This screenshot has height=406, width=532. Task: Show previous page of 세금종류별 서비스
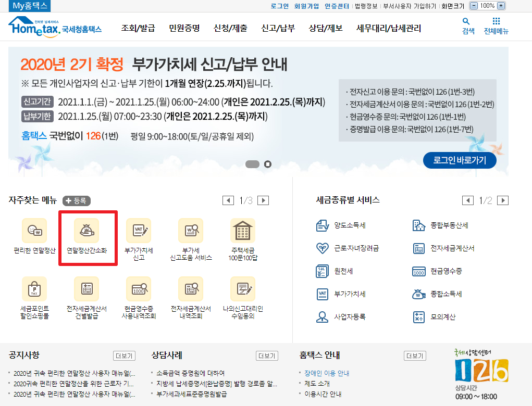(x=468, y=200)
